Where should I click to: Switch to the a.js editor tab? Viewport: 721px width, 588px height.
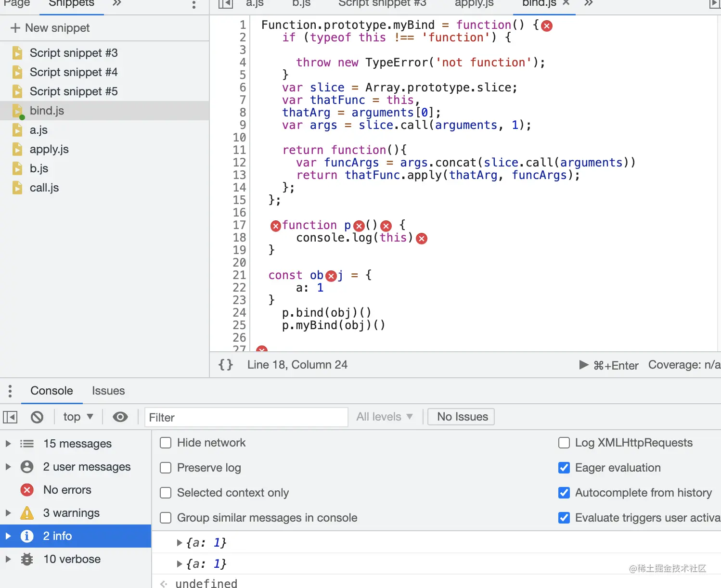pyautogui.click(x=255, y=4)
